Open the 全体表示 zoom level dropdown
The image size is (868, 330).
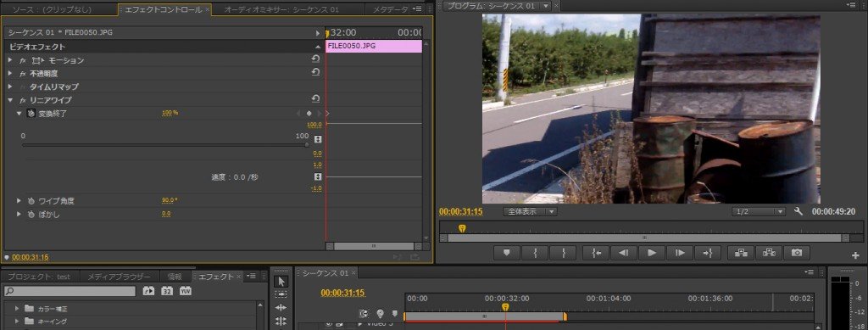(x=530, y=211)
